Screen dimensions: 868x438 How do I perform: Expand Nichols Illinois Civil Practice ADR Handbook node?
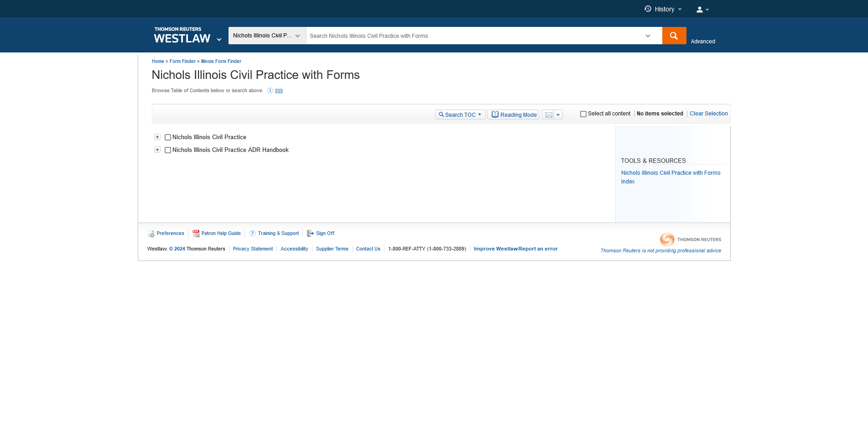[157, 150]
